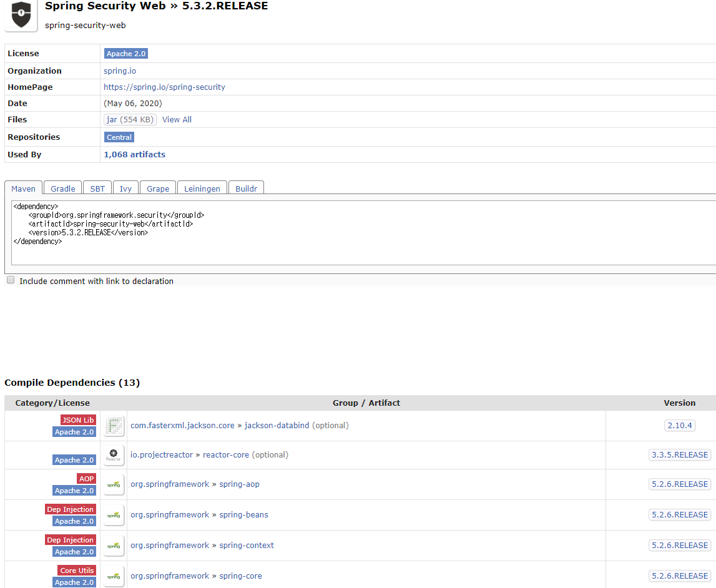The height and width of the screenshot is (588, 716).
Task: Click Apache 2.0 badge in spring-beans row
Action: click(x=74, y=521)
